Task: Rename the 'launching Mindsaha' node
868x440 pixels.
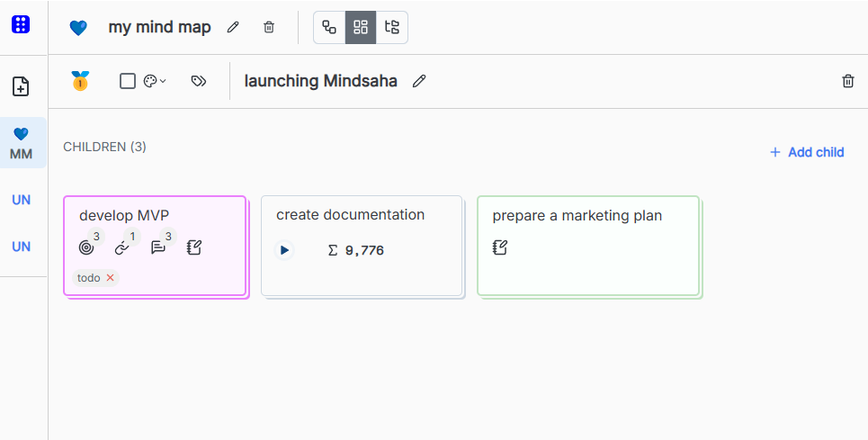Action: (419, 81)
